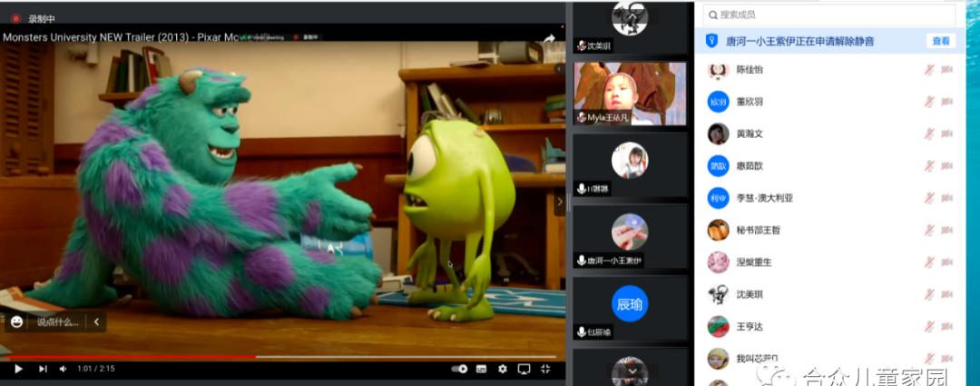Select member 董欣羽 in the list
Screen dimensions: 980x386
click(830, 102)
